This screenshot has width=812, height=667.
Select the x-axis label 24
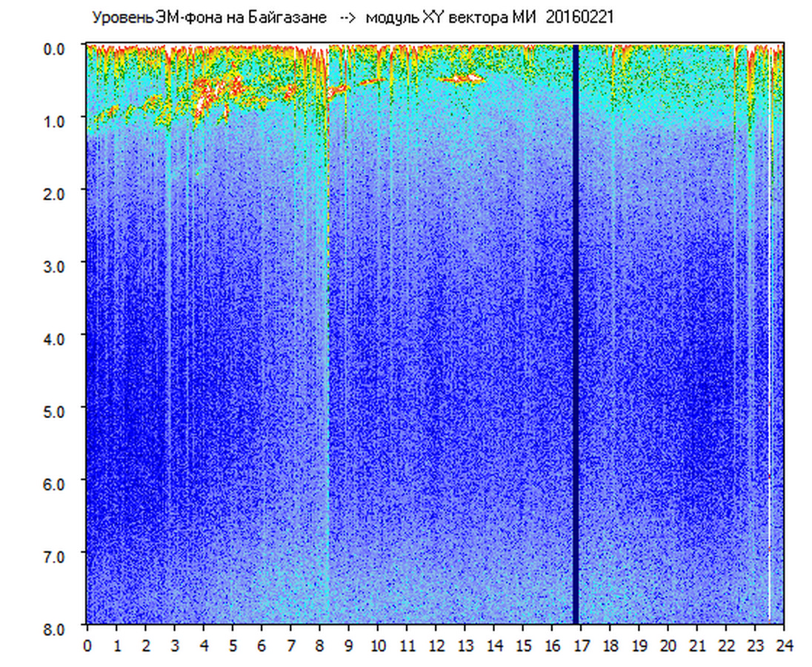point(784,646)
